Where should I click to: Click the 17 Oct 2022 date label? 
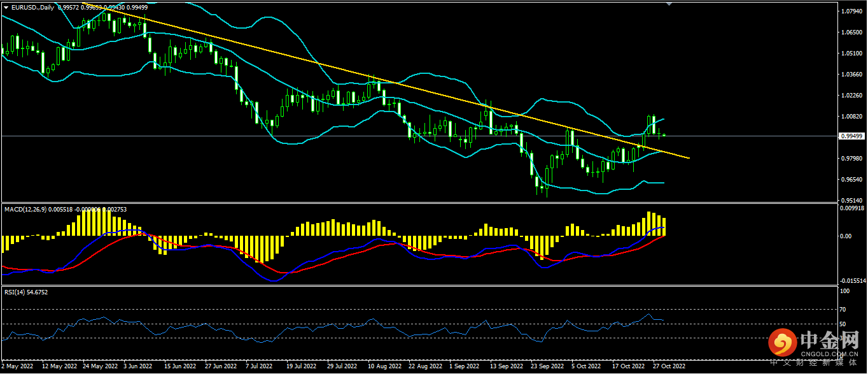coord(629,367)
